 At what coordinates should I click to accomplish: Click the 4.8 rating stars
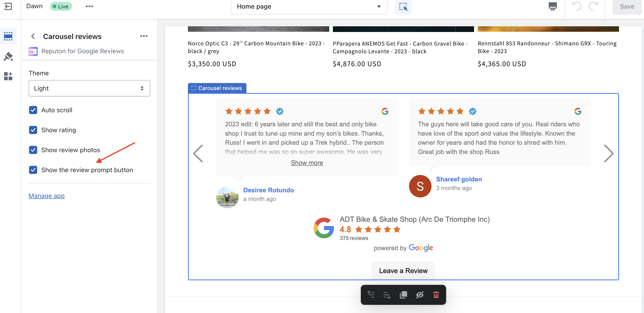(x=378, y=229)
